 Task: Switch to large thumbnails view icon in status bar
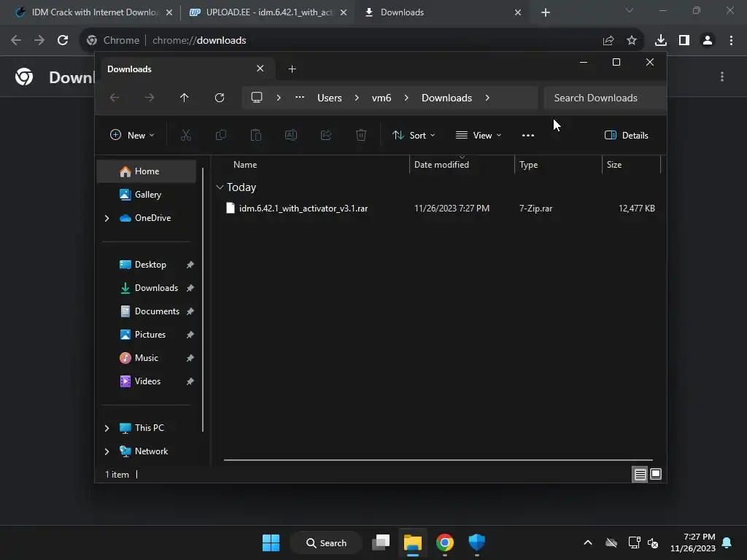coord(656,474)
